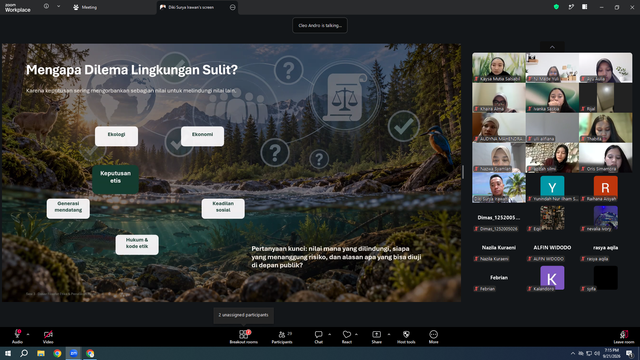Show hidden system tray icons

pos(573,353)
